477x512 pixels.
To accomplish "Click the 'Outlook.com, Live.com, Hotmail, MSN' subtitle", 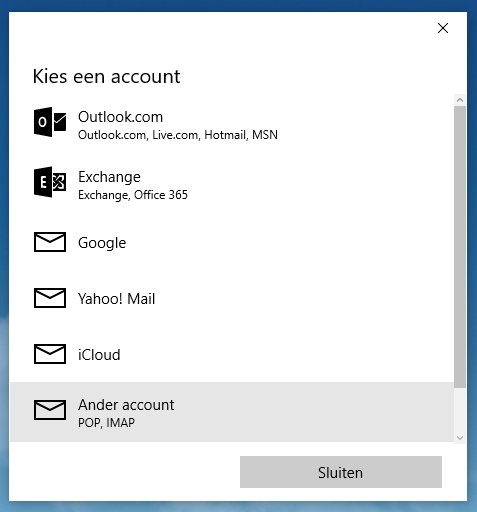I will click(178, 135).
